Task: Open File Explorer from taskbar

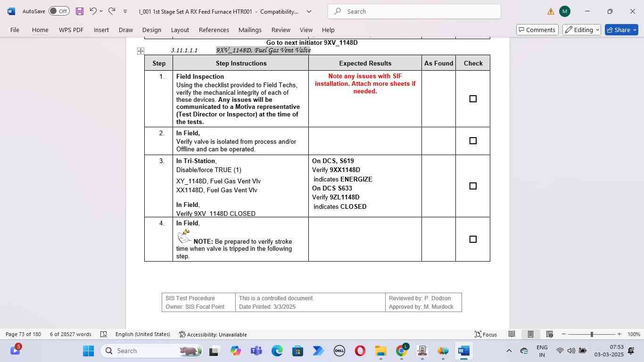Action: [380, 351]
